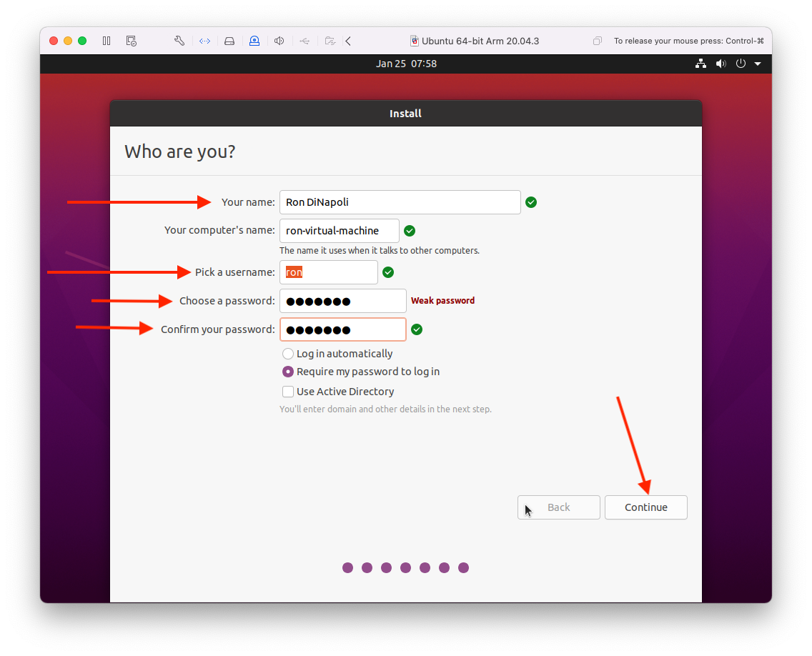This screenshot has height=656, width=812.
Task: Click the computer's name field
Action: tap(339, 231)
